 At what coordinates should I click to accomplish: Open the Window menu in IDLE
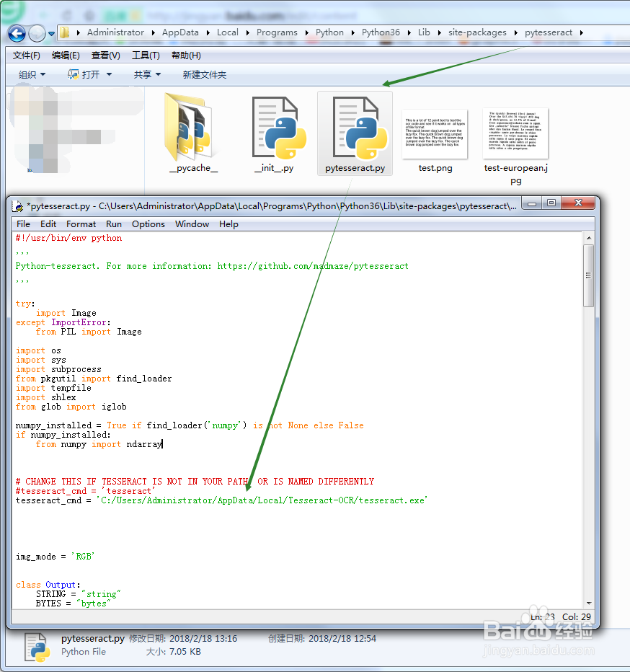[192, 224]
